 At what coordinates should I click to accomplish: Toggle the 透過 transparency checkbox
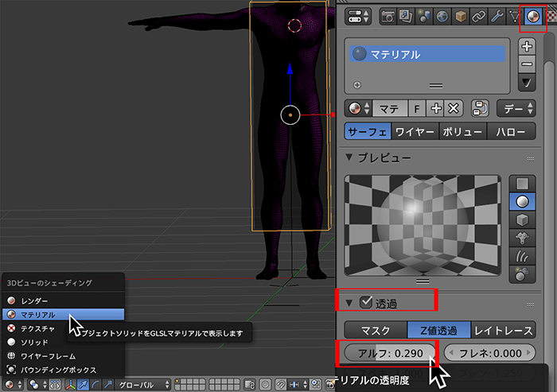click(366, 302)
